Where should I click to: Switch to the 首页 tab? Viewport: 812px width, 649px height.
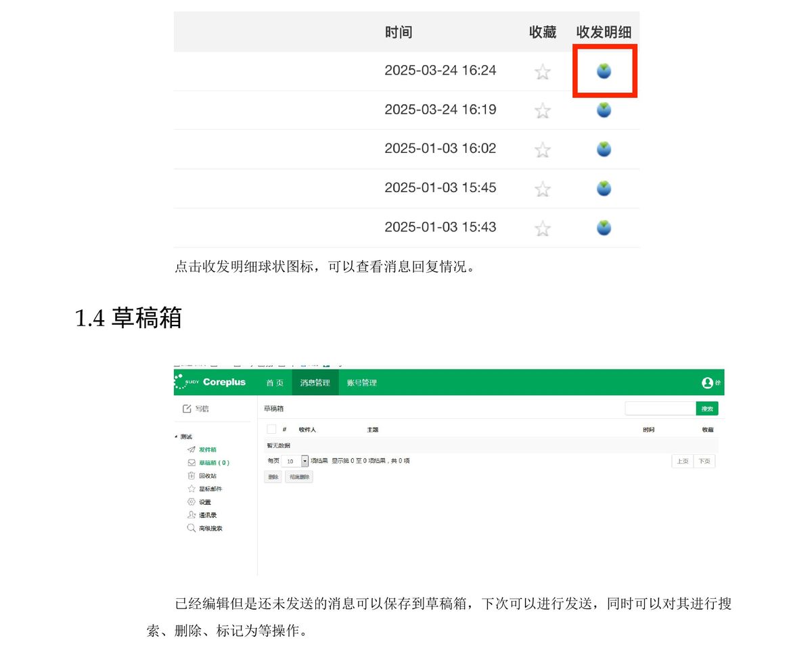275,383
